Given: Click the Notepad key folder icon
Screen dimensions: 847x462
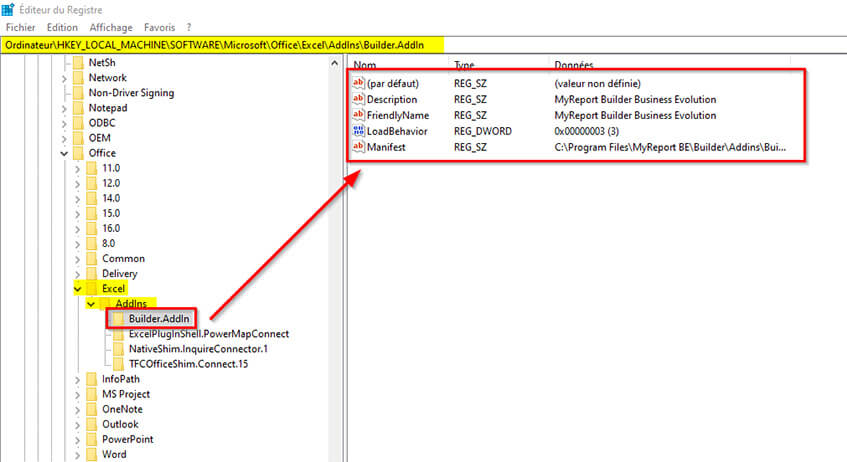Looking at the screenshot, I should point(78,108).
